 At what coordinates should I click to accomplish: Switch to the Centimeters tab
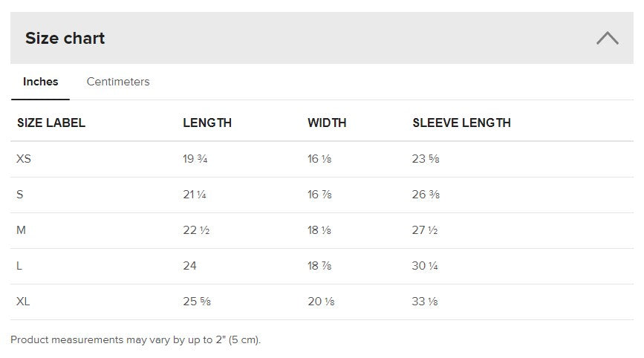tap(118, 82)
